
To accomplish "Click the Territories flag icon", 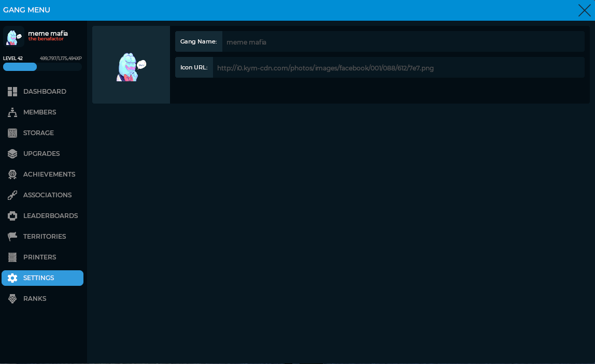I will coord(12,236).
